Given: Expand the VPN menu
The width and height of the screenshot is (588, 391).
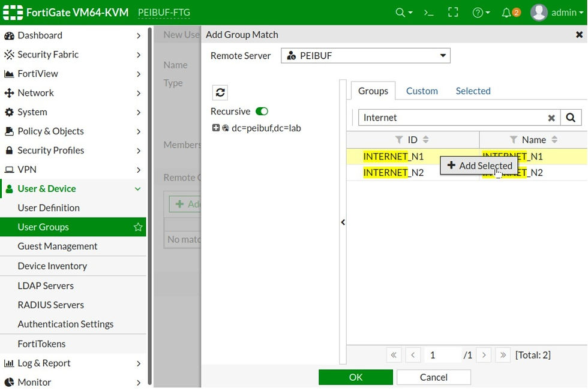Looking at the screenshot, I should (x=73, y=170).
